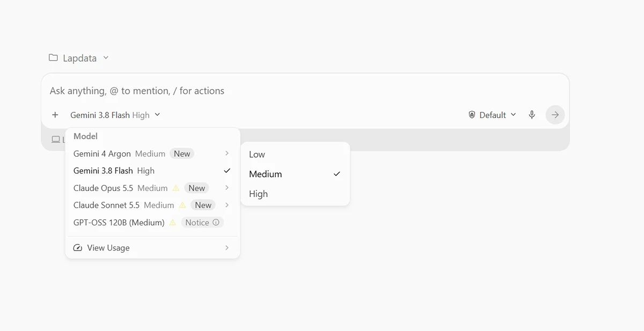Click the New badge on Claude Opus 5.5
Image resolution: width=644 pixels, height=331 pixels.
196,188
